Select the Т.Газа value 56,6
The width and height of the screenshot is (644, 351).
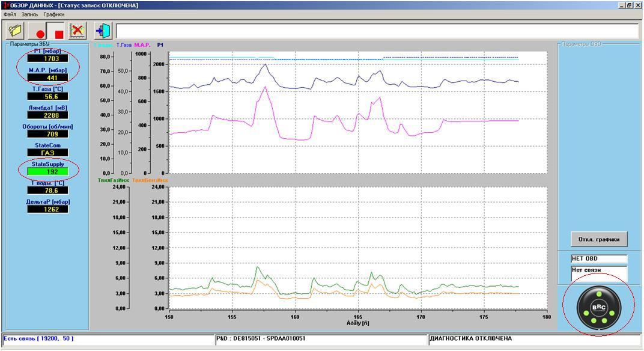tap(47, 97)
